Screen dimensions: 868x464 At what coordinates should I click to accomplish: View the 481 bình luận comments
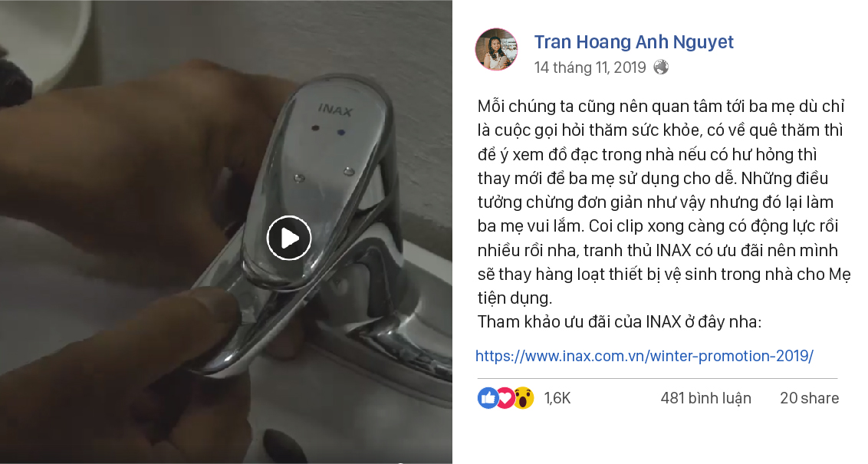[x=705, y=398]
